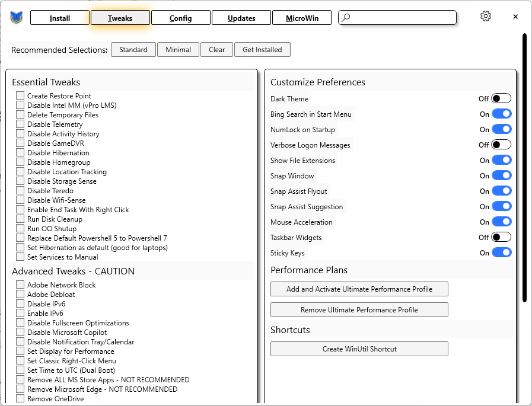Tick the Remove OneDrive checkbox
532x406 pixels.
point(20,398)
